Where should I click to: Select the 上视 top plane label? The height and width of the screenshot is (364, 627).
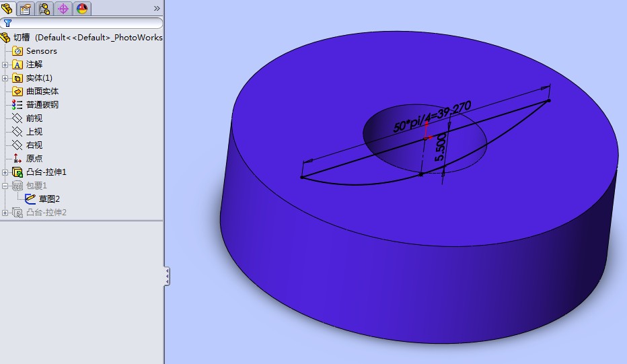tap(34, 132)
